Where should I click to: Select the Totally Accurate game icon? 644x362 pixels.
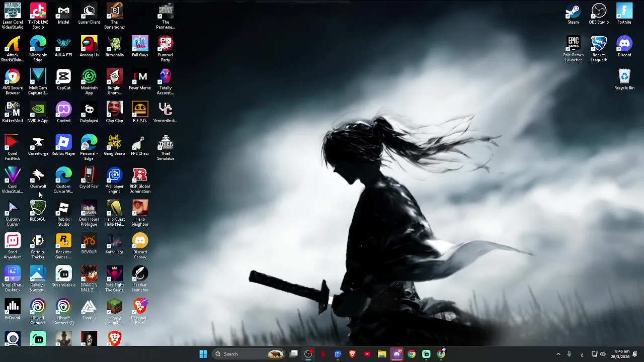click(166, 81)
